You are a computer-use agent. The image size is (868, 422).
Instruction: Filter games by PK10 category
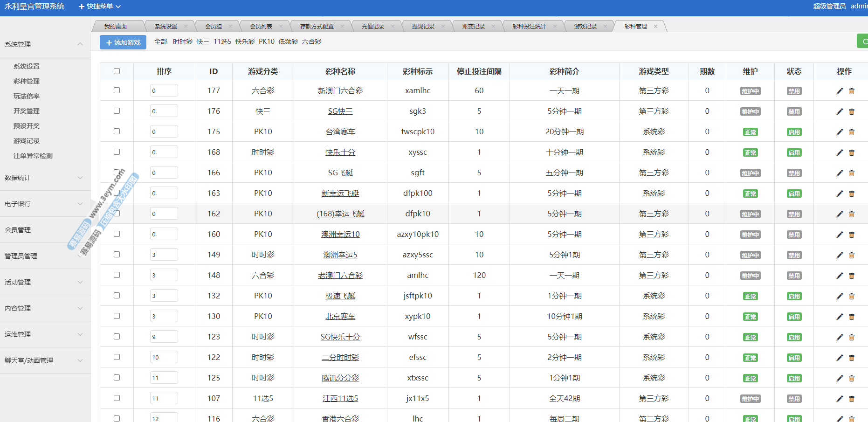coord(267,42)
